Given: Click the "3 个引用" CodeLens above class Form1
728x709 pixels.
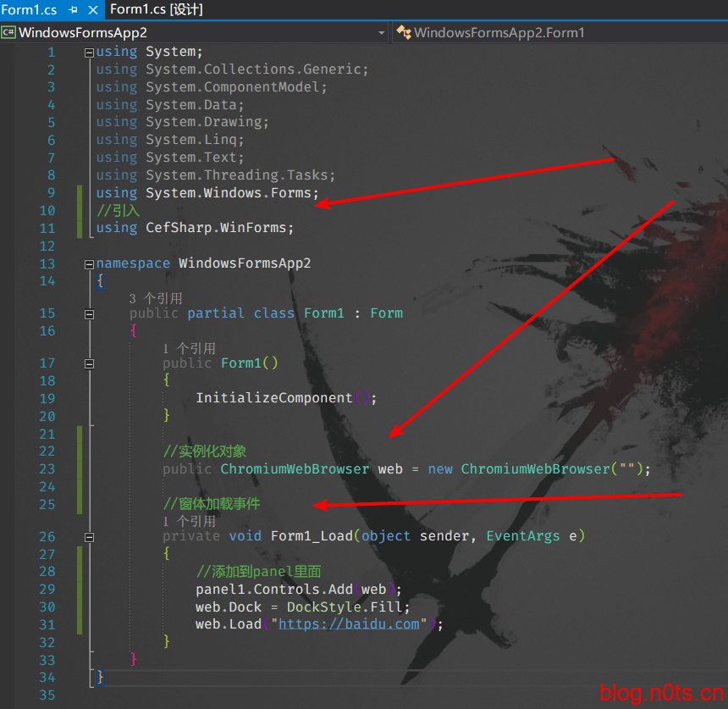Looking at the screenshot, I should [x=156, y=298].
